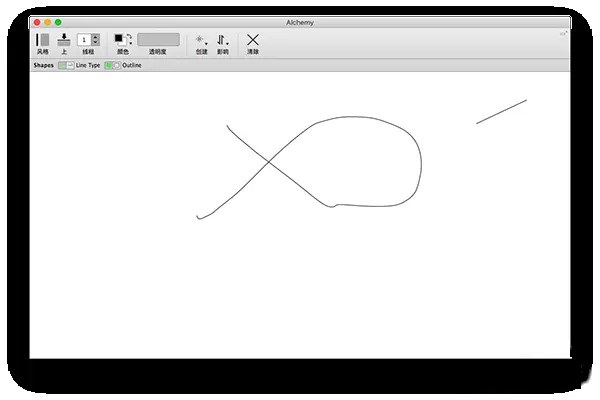
Task: Click the Alchemy window title text
Action: 300,21
